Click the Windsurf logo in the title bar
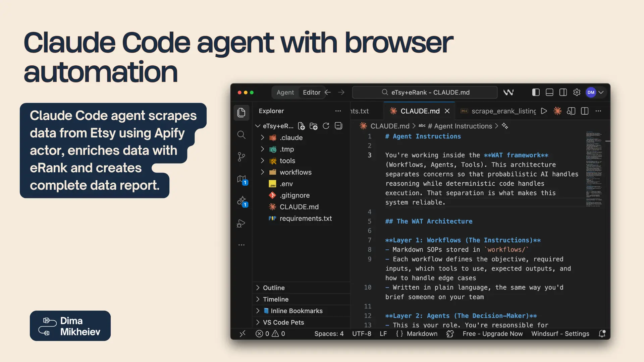 point(508,93)
